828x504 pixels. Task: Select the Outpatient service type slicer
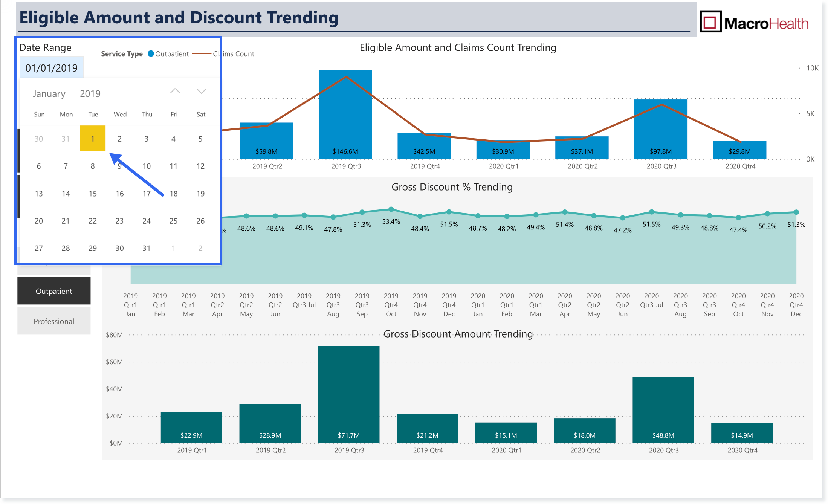click(54, 291)
